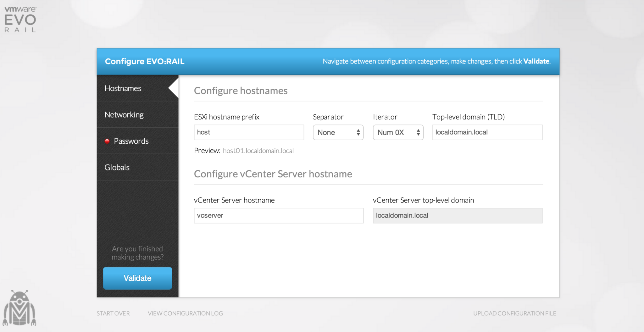Viewport: 644px width, 332px height.
Task: Open the Iterator dropdown
Action: (398, 132)
